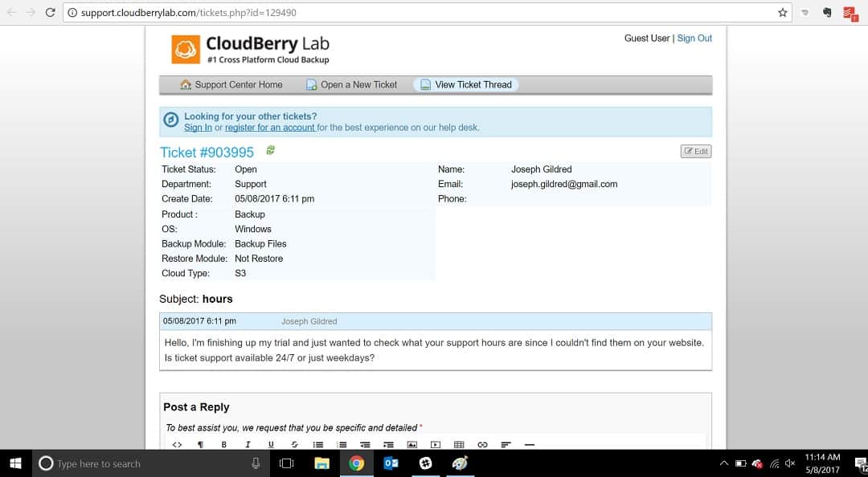The height and width of the screenshot is (477, 868).
Task: Click the Sign Out link
Action: 694,39
